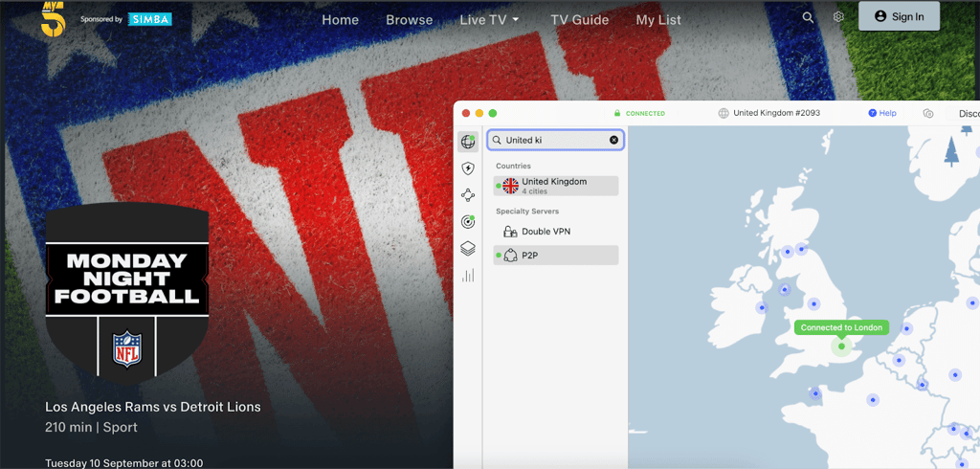Click the Connected to London map label
Viewport: 980px width, 469px height.
tap(841, 327)
